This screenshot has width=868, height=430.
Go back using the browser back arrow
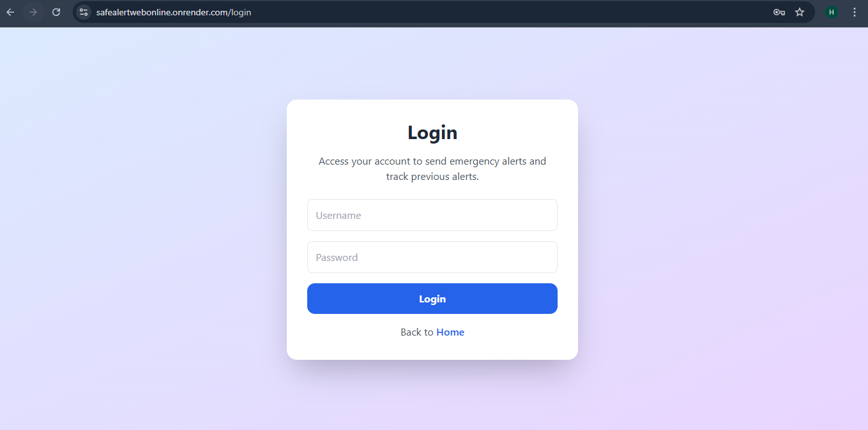click(x=10, y=12)
